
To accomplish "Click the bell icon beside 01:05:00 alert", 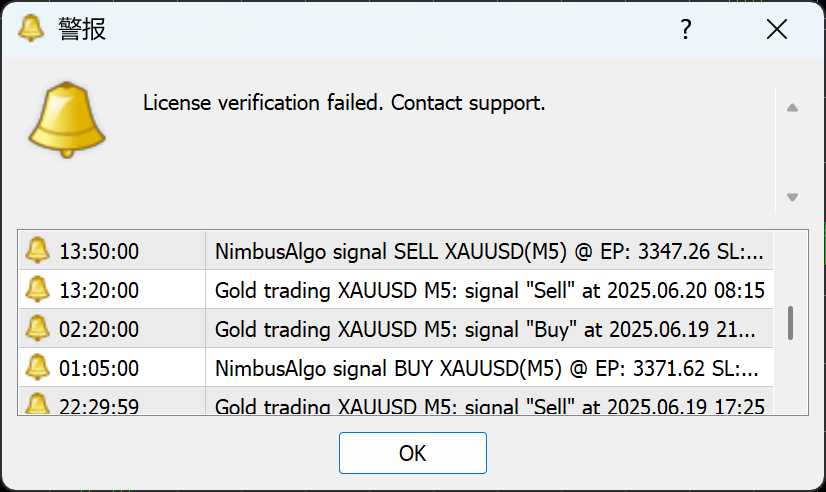I will [37, 367].
